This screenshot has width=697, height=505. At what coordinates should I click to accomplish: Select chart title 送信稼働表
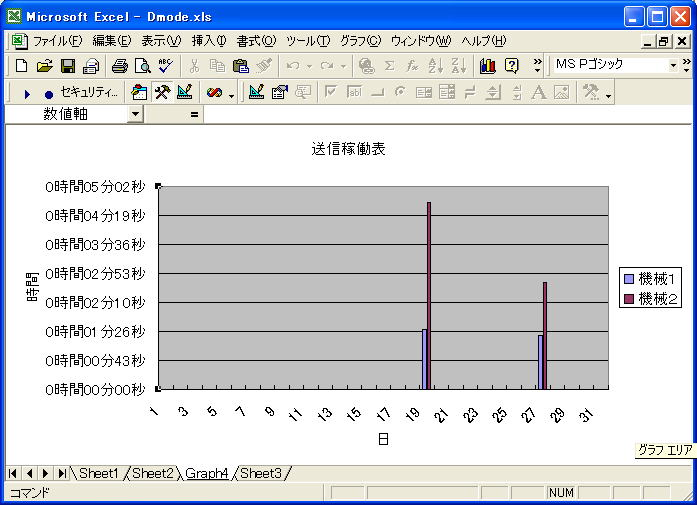pyautogui.click(x=348, y=148)
